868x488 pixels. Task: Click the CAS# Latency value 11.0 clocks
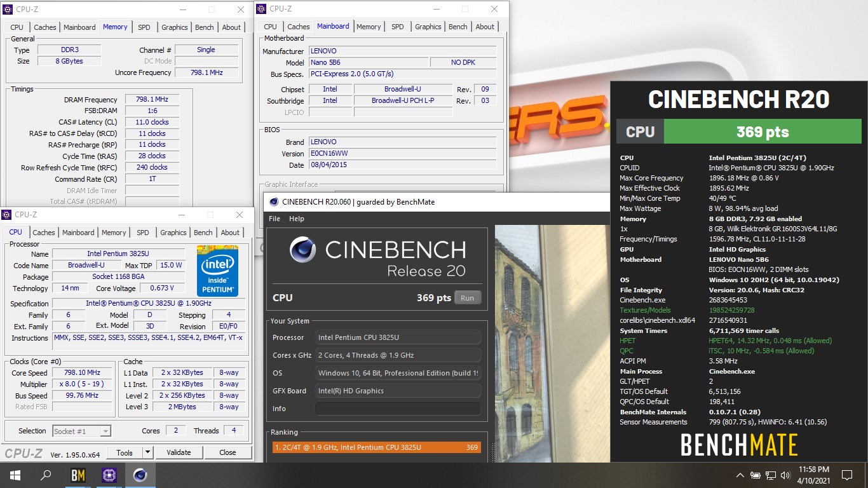(x=152, y=122)
